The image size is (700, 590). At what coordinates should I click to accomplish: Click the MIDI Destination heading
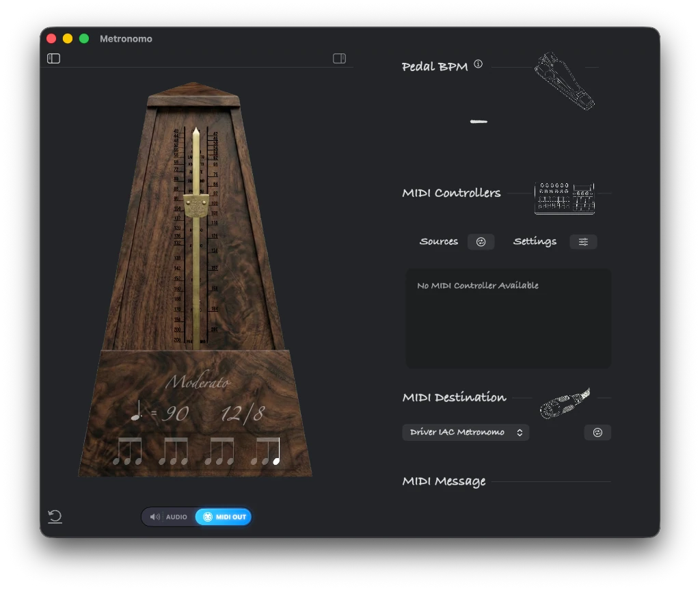455,397
